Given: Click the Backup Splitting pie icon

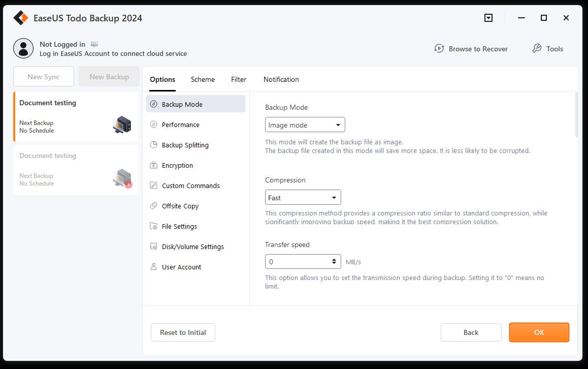Looking at the screenshot, I should tap(153, 144).
